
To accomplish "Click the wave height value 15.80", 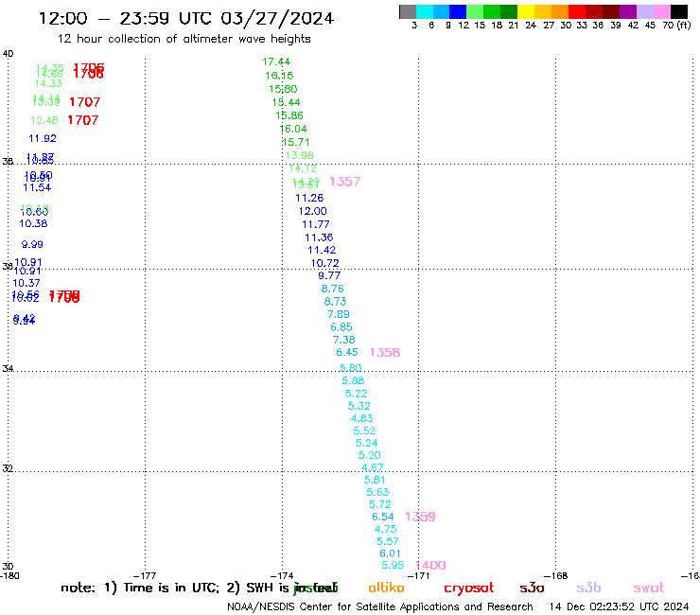I will click(283, 89).
